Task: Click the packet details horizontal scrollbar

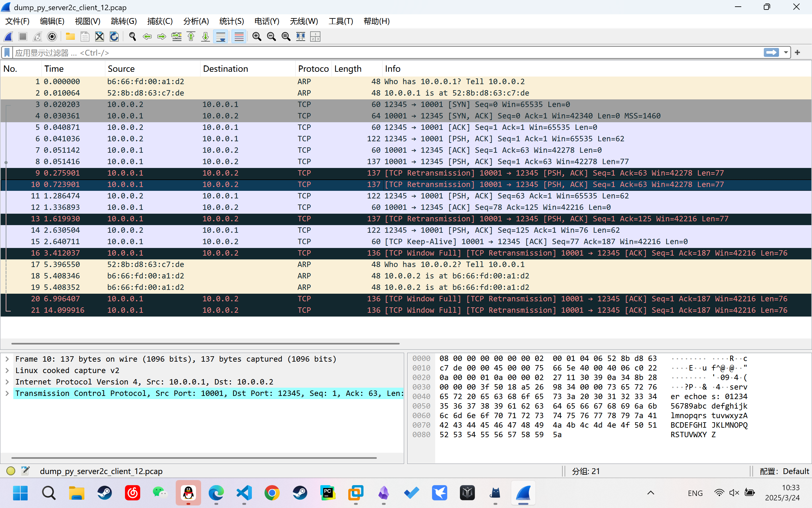Action: pyautogui.click(x=194, y=458)
